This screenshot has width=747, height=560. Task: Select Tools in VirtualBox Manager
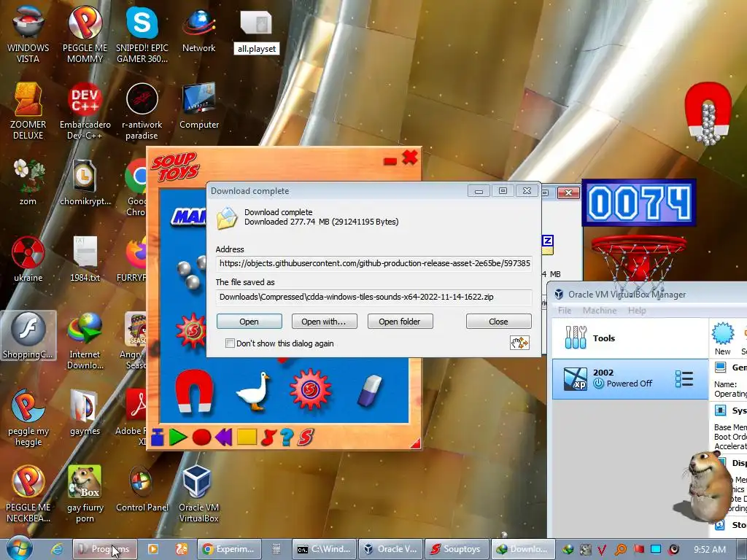(630, 338)
